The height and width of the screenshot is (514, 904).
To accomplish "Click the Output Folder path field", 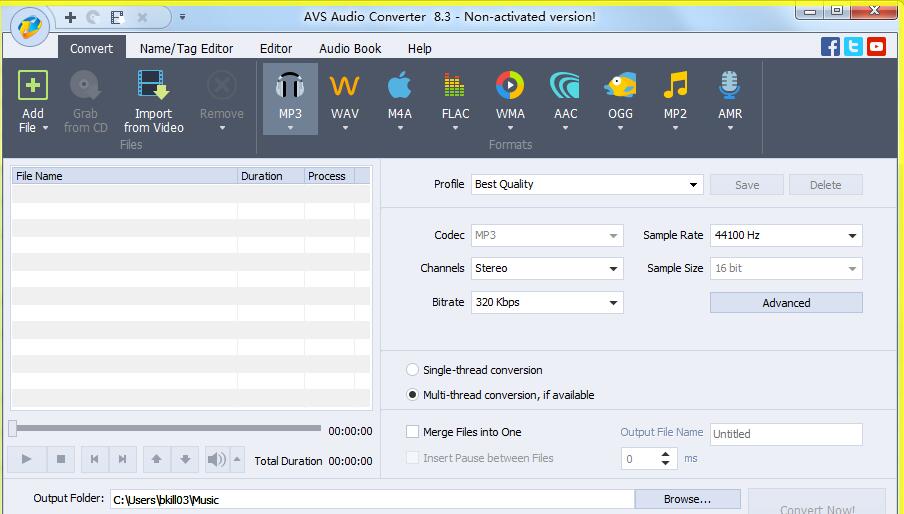I will pos(372,500).
